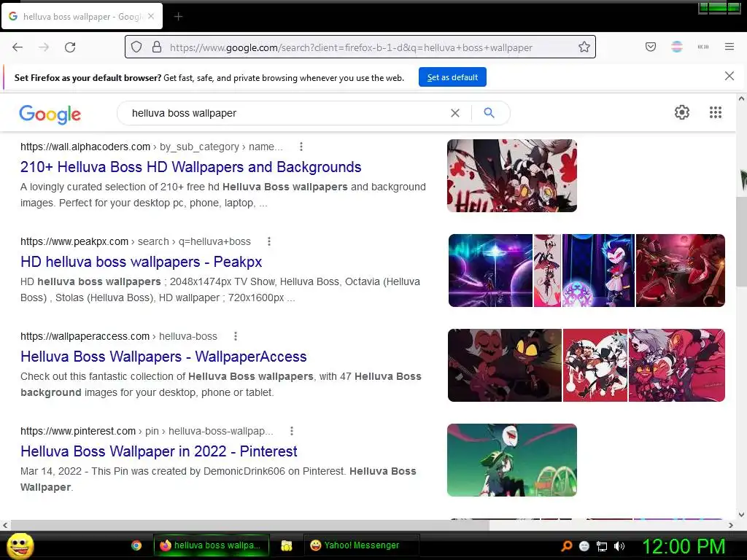The width and height of the screenshot is (747, 560).
Task: Open HD helluva boss wallpapers - Peakpx
Action: pos(141,262)
